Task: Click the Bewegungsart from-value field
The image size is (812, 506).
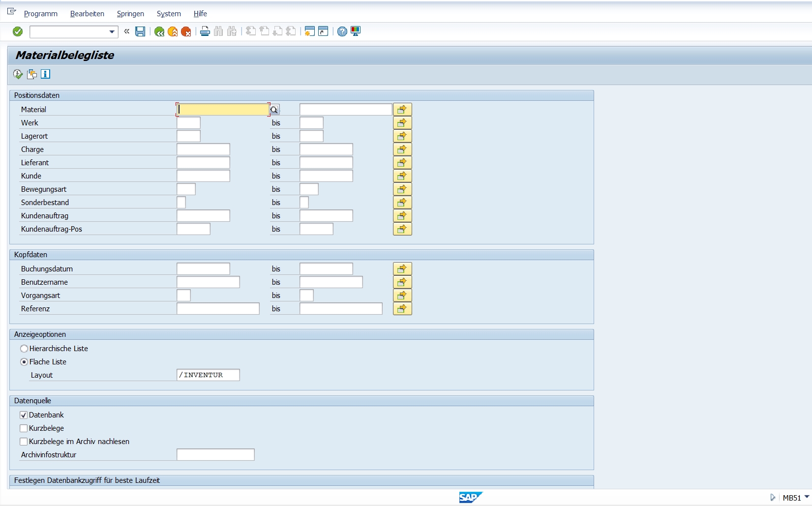Action: pos(186,189)
